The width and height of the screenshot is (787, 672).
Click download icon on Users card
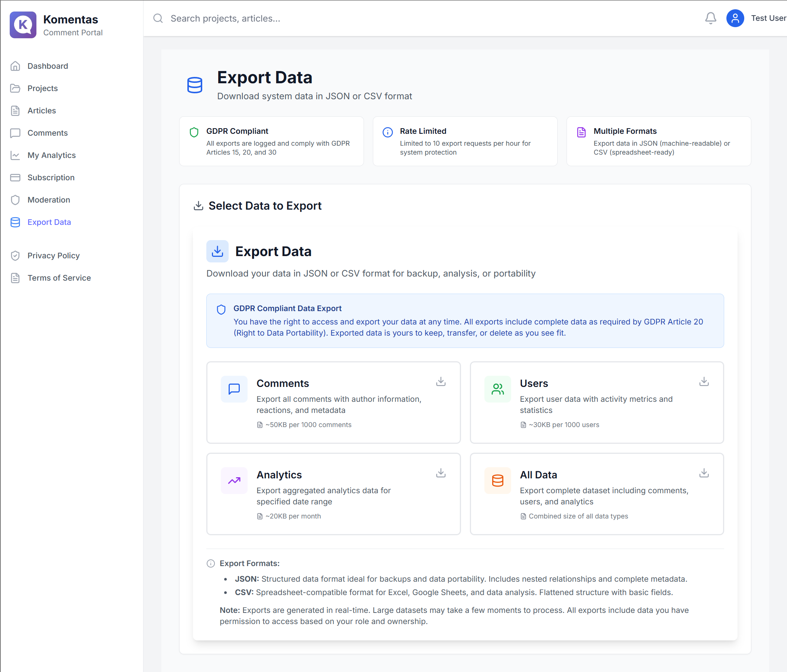point(704,382)
